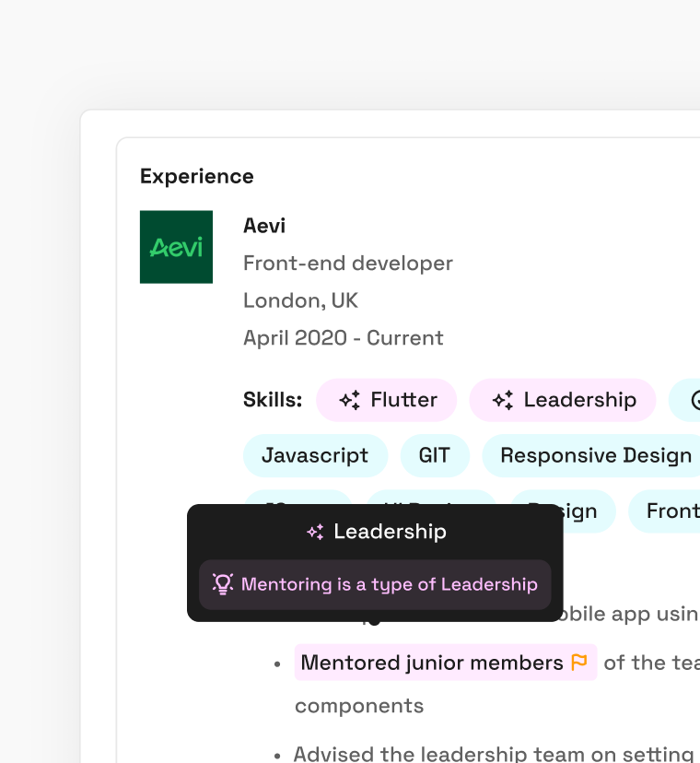Select the Responsive Design skill chip
Viewport: 700px width, 763px height.
point(591,455)
